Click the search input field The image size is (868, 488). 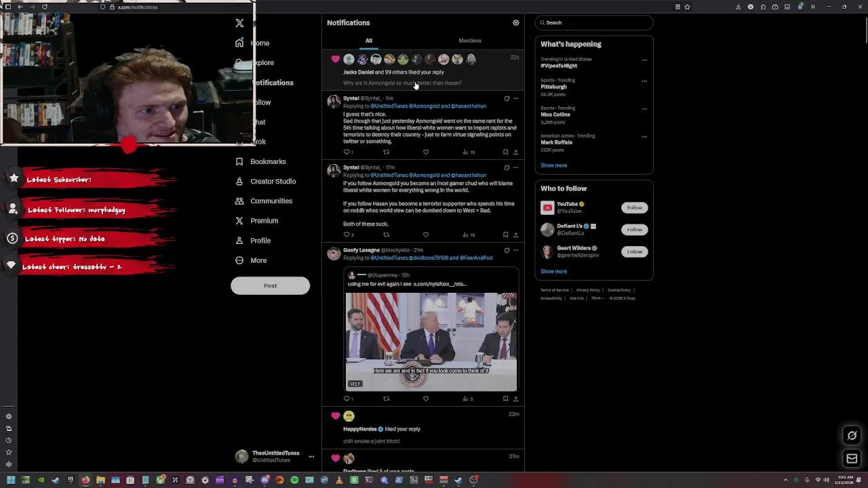[594, 23]
